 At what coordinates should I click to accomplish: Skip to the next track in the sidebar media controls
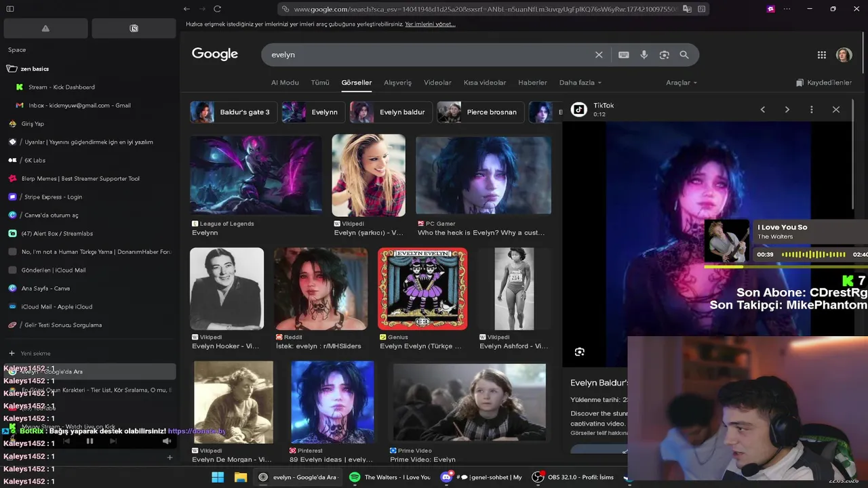[x=113, y=441]
